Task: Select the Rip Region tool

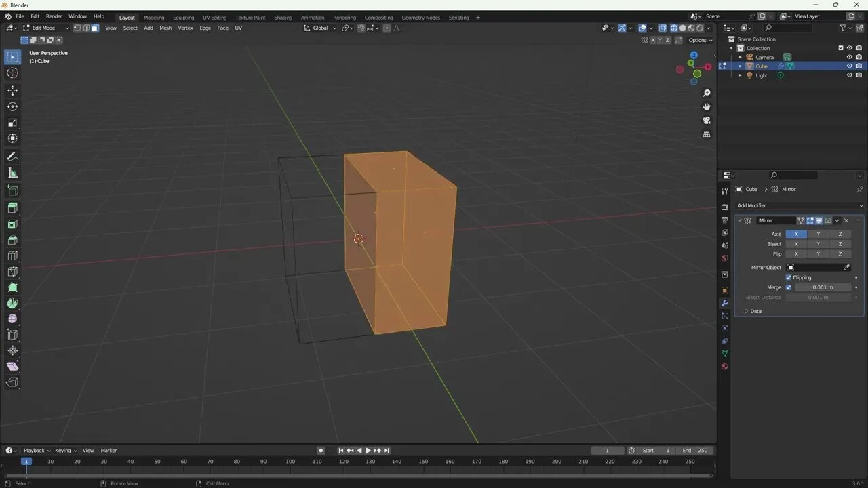Action: click(x=12, y=382)
